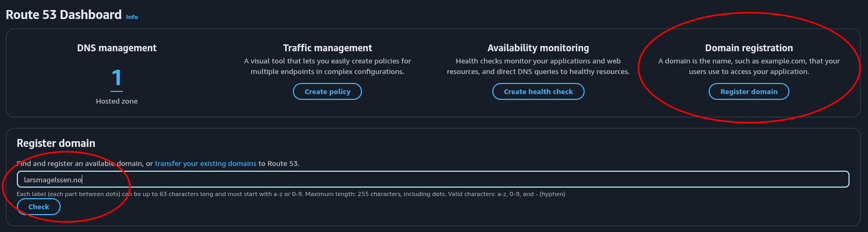Select the Domain registration heading
Image resolution: width=868 pixels, height=232 pixels.
tap(748, 48)
